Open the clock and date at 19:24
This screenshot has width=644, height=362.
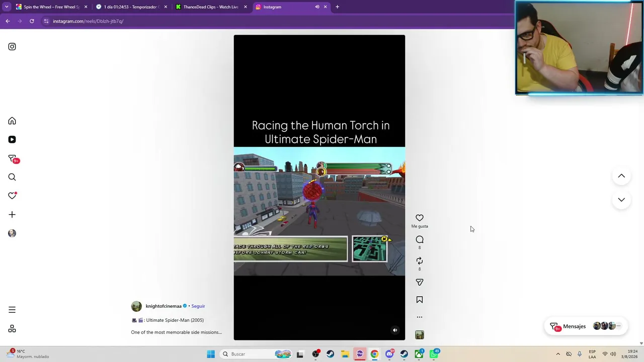(629, 354)
